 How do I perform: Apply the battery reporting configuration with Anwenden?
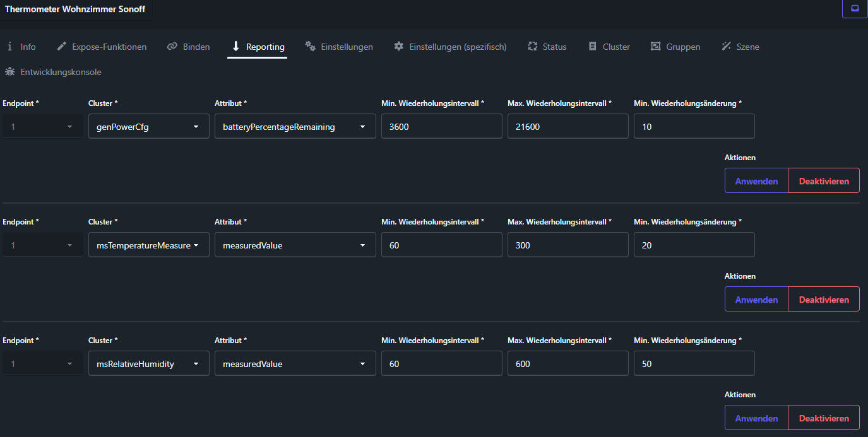(756, 181)
